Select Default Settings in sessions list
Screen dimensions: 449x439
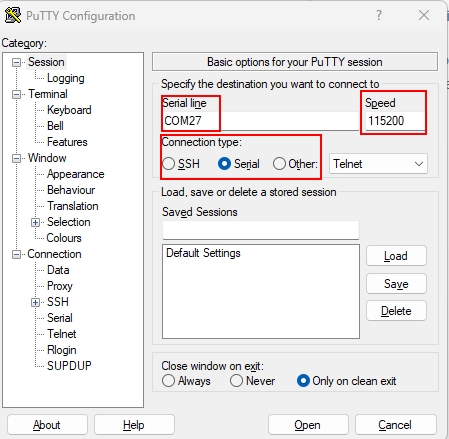point(203,253)
